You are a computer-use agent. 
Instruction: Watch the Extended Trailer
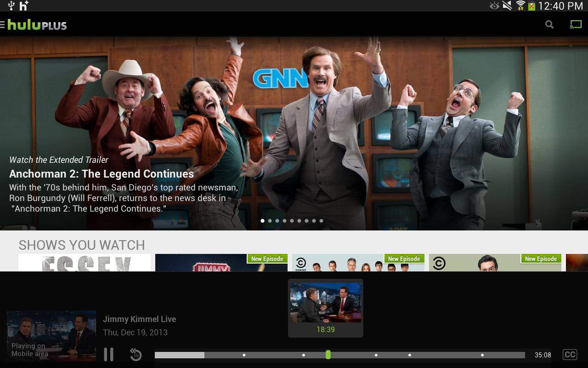coord(58,160)
